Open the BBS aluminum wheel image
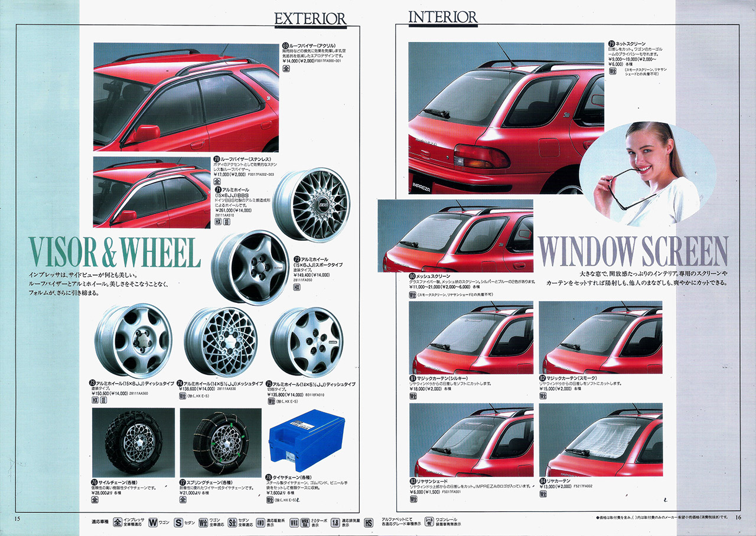Viewport: 756px width, 536px height. tap(311, 204)
